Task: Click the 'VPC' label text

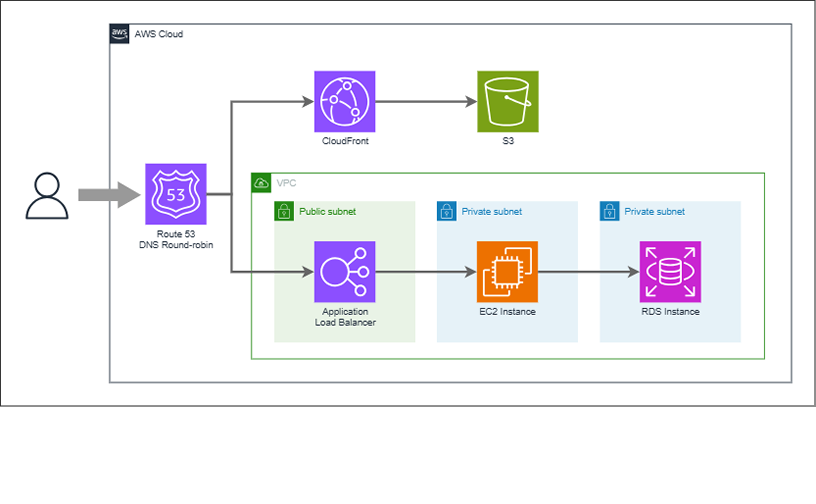Action: (x=286, y=183)
